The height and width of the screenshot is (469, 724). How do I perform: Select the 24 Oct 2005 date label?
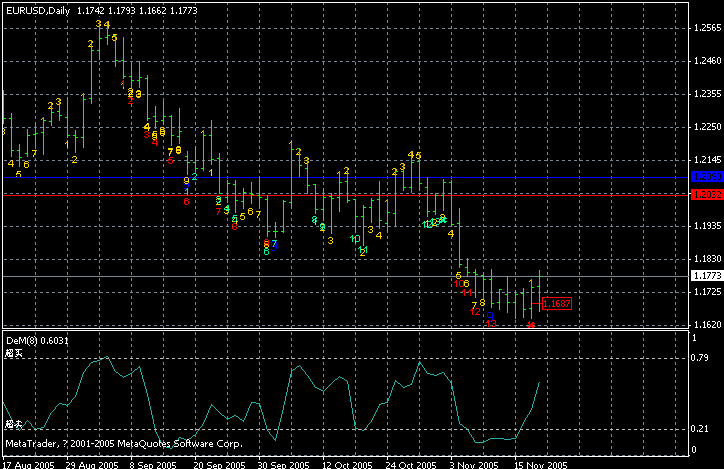pyautogui.click(x=411, y=464)
